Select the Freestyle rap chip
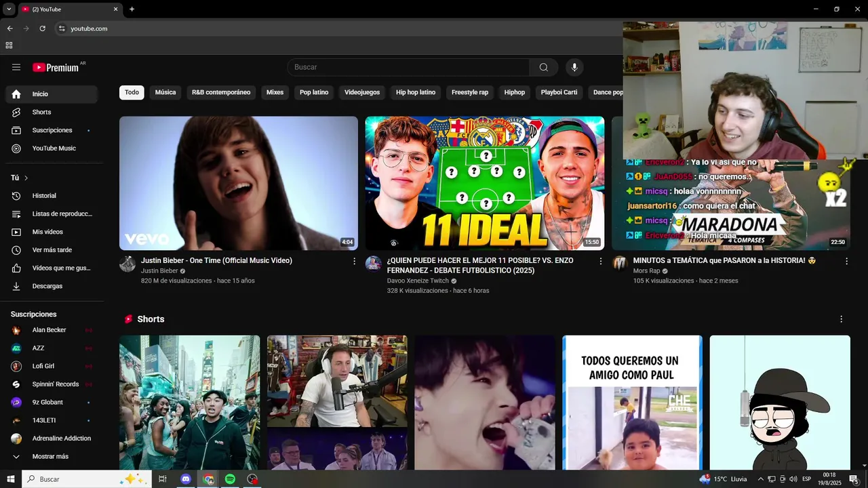Screen dimensions: 868x488 pos(470,92)
